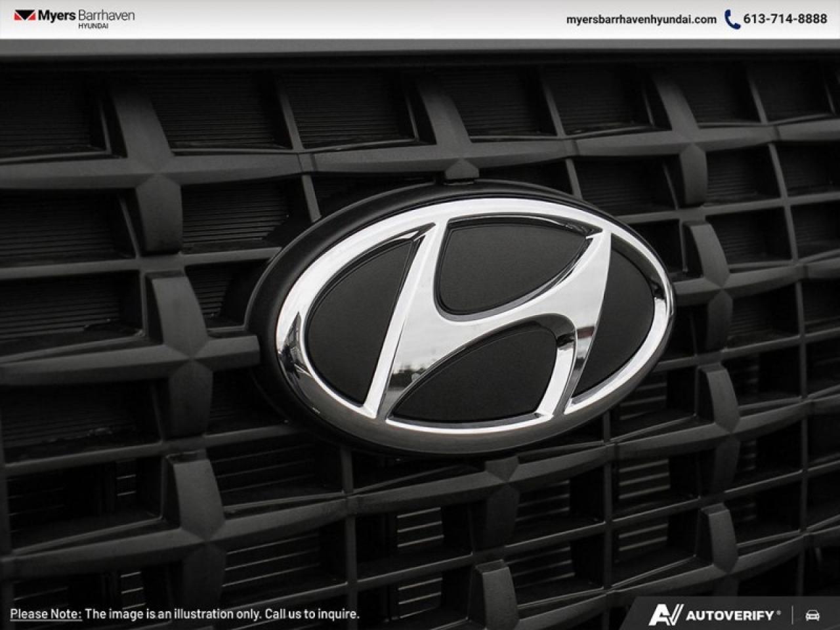840x630 pixels.
Task: Call the 613-714-8888 phone number
Action: [x=786, y=20]
